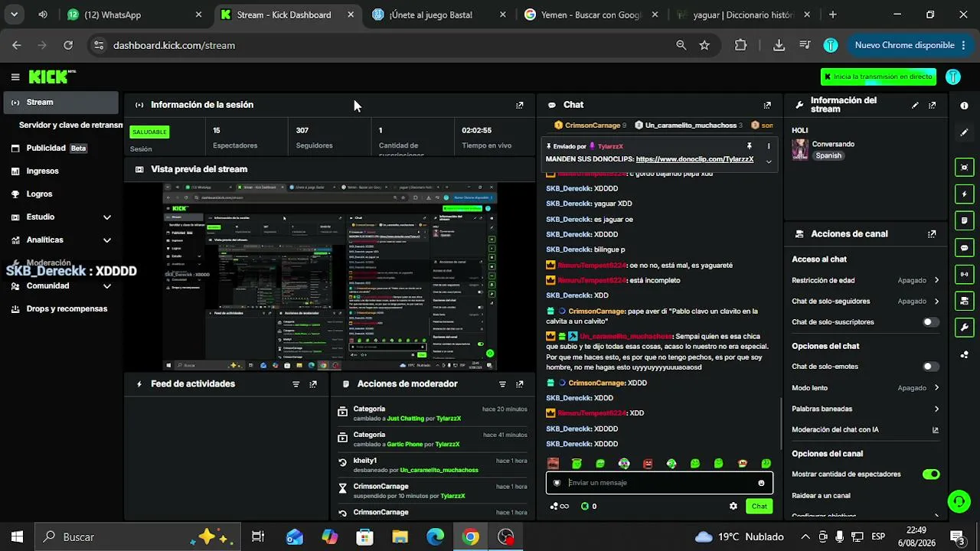
Task: Open Microsoft Edge from the taskbar
Action: click(435, 537)
